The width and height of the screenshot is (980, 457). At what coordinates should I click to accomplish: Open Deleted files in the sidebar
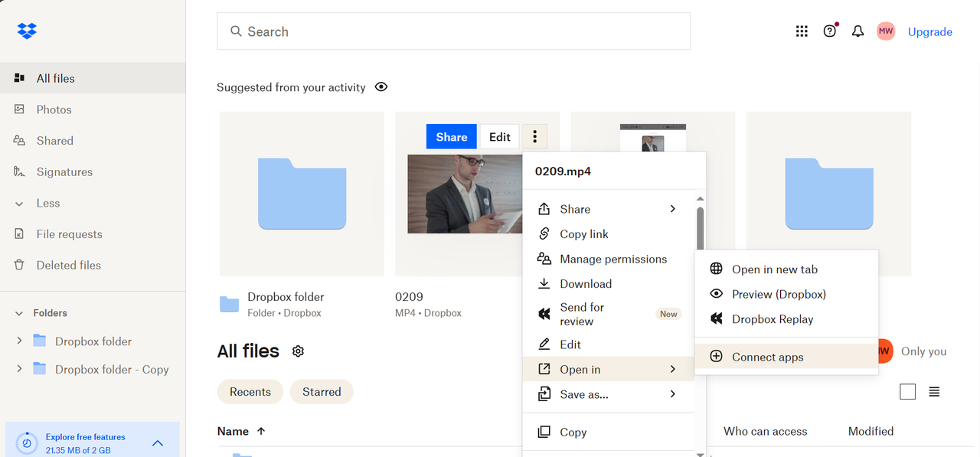68,265
